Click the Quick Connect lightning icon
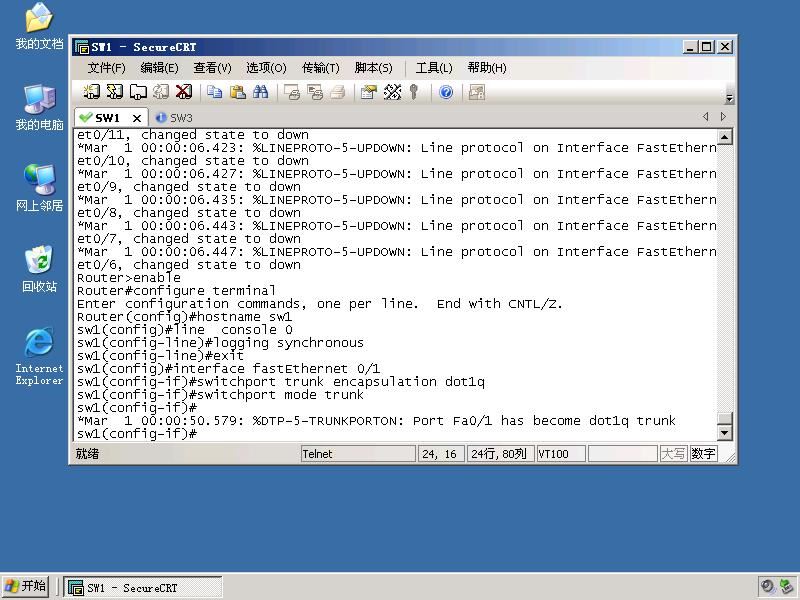Screen dimensions: 800x600 [x=114, y=92]
